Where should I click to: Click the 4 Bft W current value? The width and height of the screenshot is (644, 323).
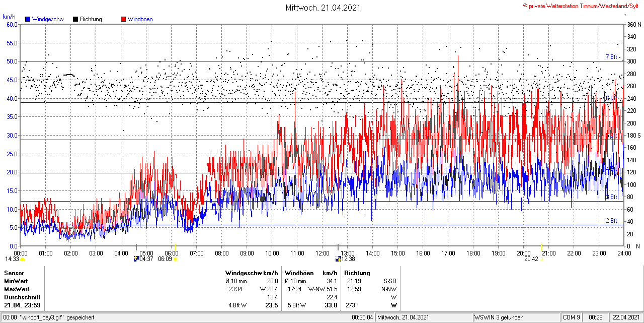[x=238, y=305]
